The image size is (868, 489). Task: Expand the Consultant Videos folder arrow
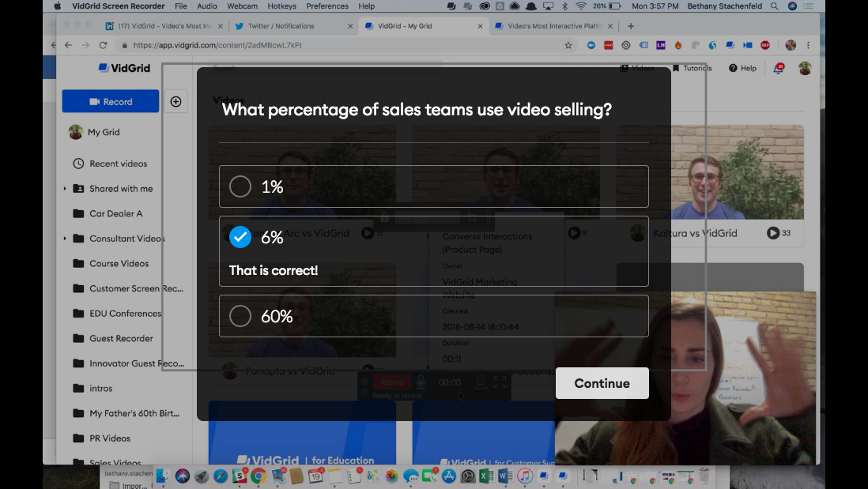(65, 239)
